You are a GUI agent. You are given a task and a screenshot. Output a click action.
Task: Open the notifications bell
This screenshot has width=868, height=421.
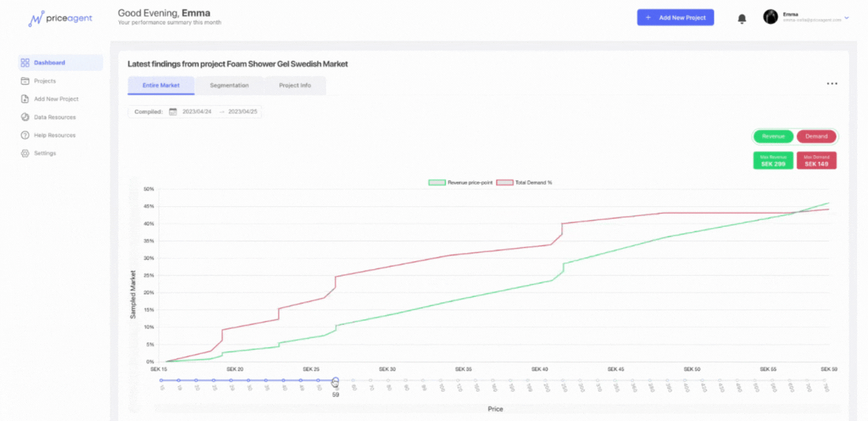click(x=742, y=19)
